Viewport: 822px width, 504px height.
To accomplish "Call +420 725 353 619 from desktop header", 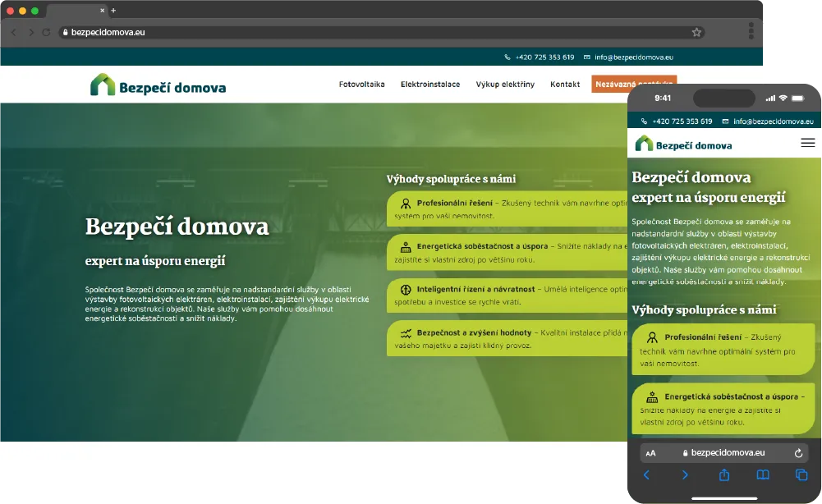I will click(544, 57).
